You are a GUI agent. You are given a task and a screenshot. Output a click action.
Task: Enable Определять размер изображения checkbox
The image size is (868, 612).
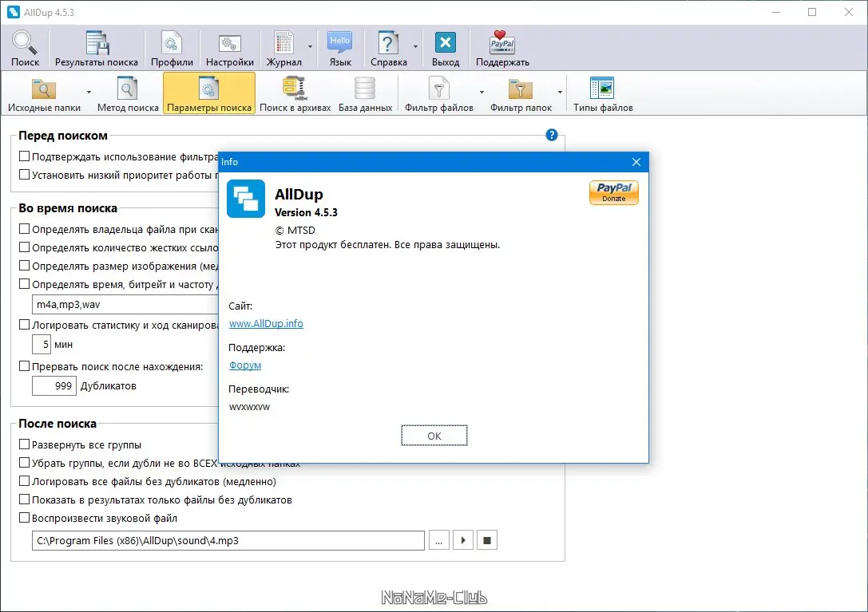[25, 265]
